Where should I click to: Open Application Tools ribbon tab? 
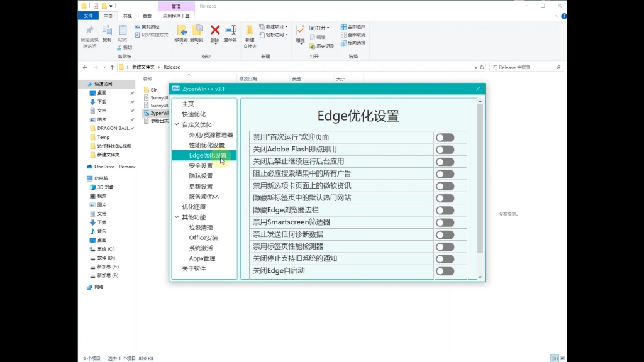pyautogui.click(x=176, y=16)
